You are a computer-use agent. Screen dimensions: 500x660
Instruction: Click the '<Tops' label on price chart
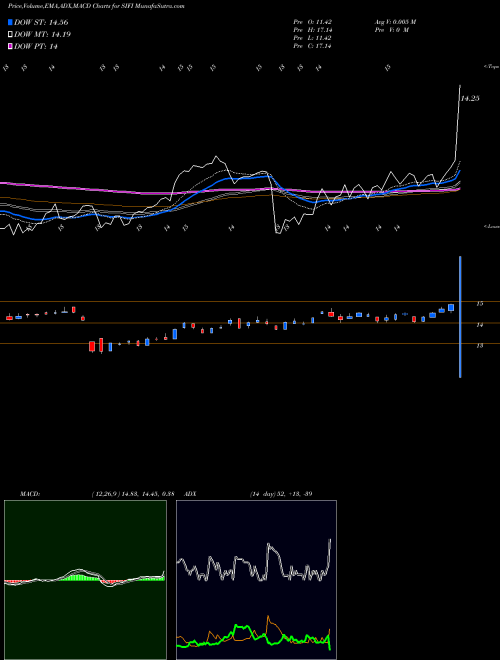[491, 67]
